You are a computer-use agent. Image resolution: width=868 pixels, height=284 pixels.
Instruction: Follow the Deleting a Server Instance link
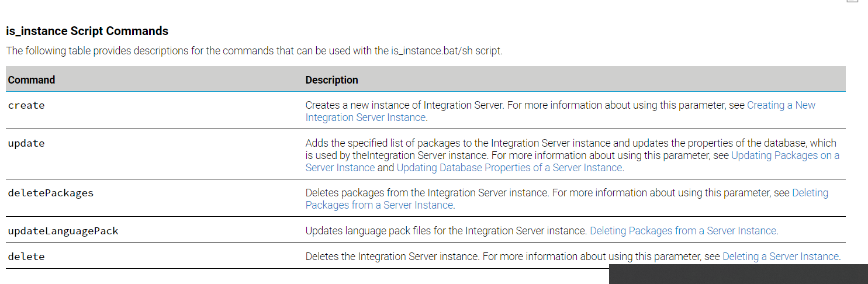point(780,257)
